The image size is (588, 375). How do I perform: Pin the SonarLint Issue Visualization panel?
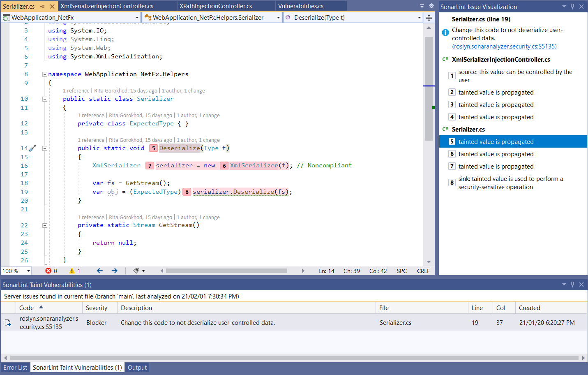click(572, 7)
